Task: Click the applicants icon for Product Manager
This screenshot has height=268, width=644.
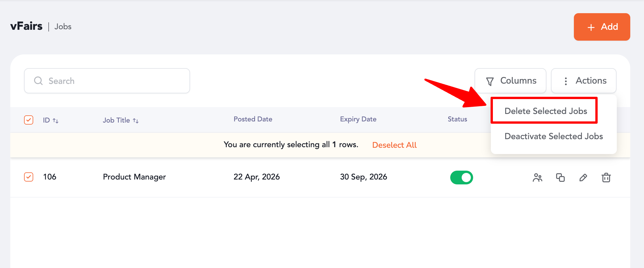Action: tap(537, 178)
